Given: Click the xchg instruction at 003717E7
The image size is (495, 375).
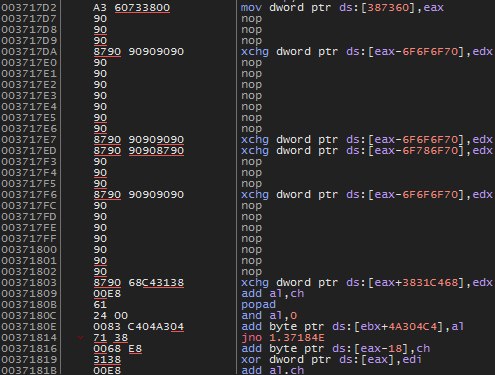Looking at the screenshot, I should pos(367,140).
